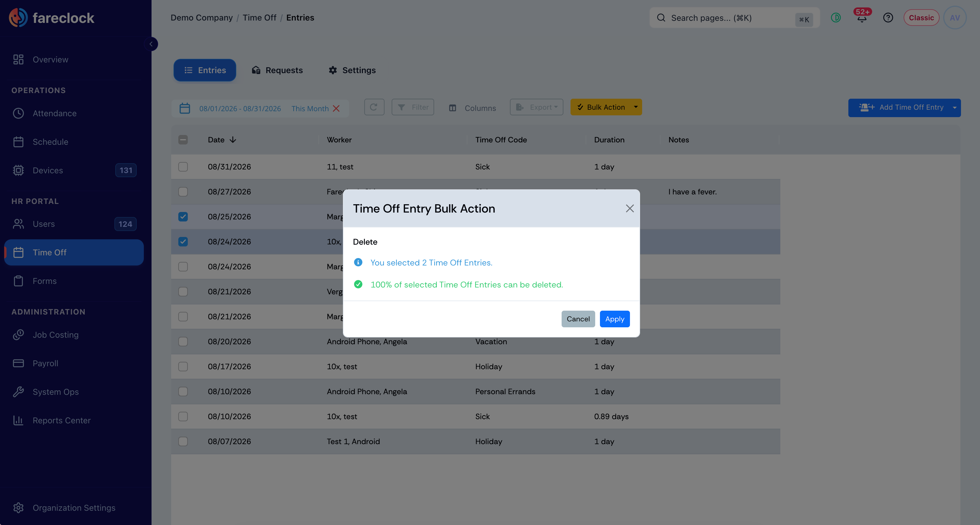This screenshot has width=980, height=525.
Task: Open the Export dropdown
Action: pyautogui.click(x=536, y=107)
